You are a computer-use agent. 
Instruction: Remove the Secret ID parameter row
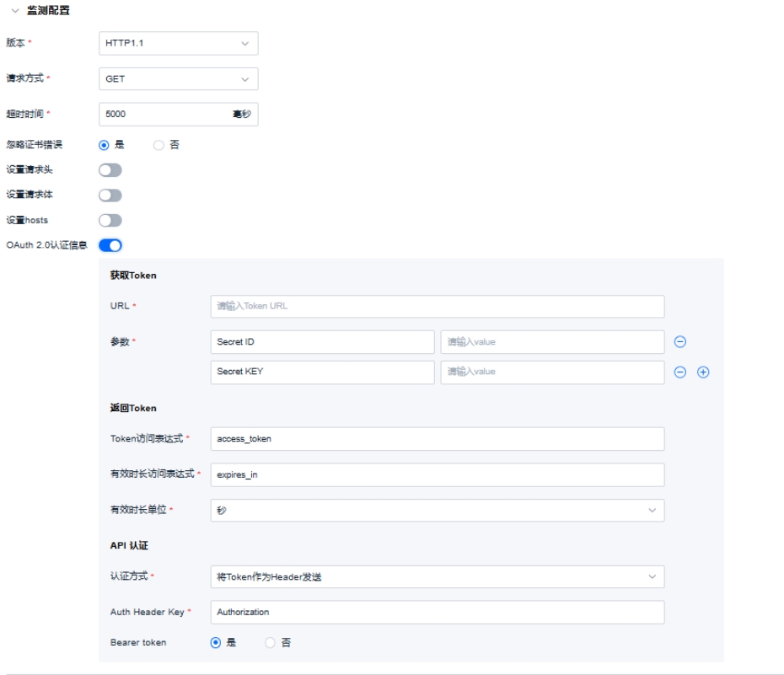[x=680, y=342]
